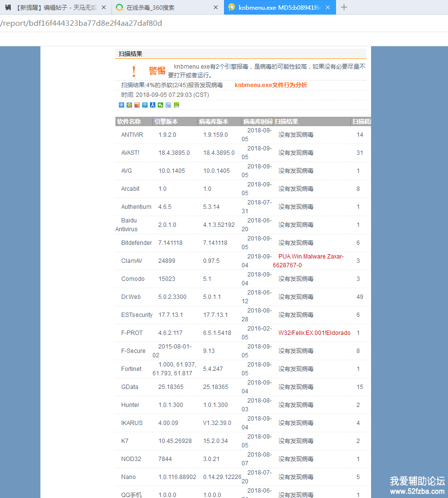Click the K7 engine name
The width and height of the screenshot is (448, 498).
(125, 441)
